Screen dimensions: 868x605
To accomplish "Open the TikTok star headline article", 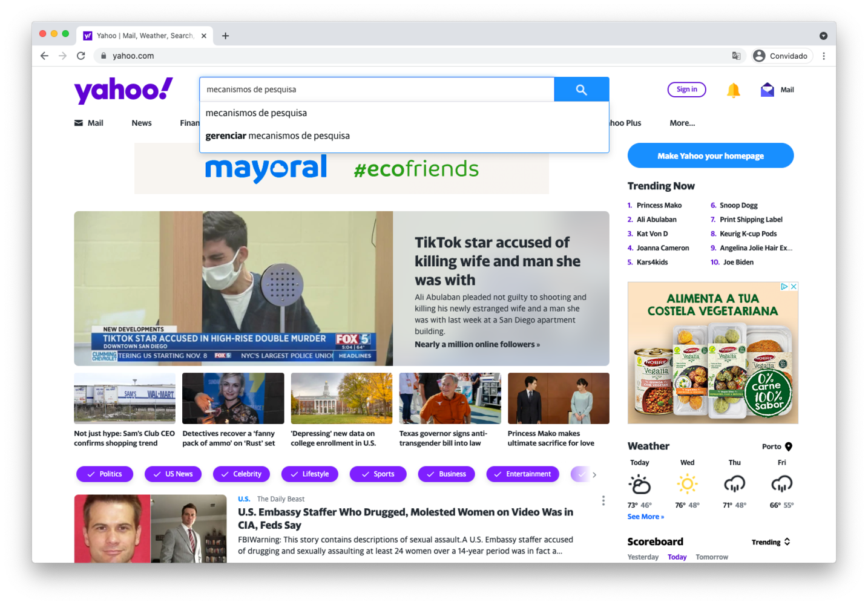I will [x=497, y=261].
